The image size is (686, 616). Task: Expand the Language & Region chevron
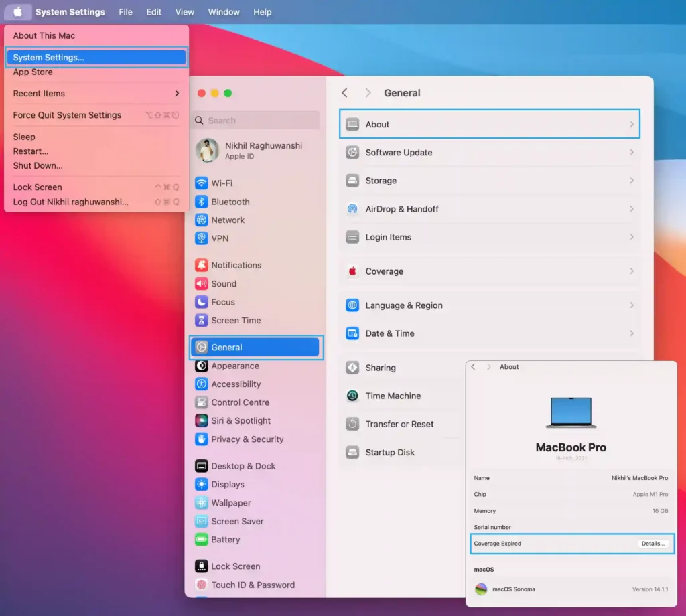pyautogui.click(x=632, y=305)
